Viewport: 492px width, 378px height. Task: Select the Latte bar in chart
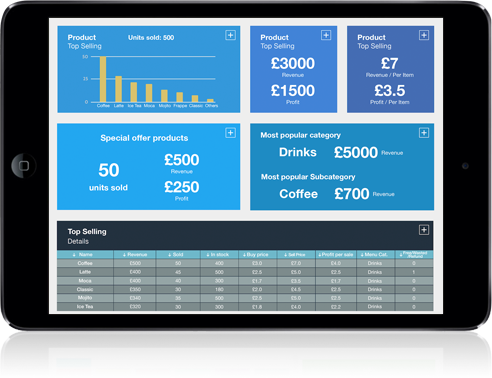click(119, 89)
